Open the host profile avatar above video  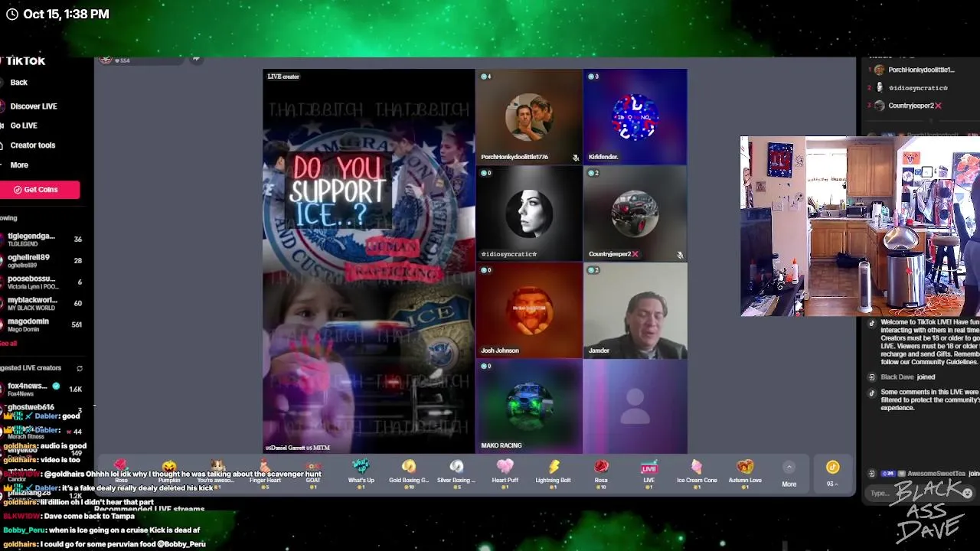(106, 60)
